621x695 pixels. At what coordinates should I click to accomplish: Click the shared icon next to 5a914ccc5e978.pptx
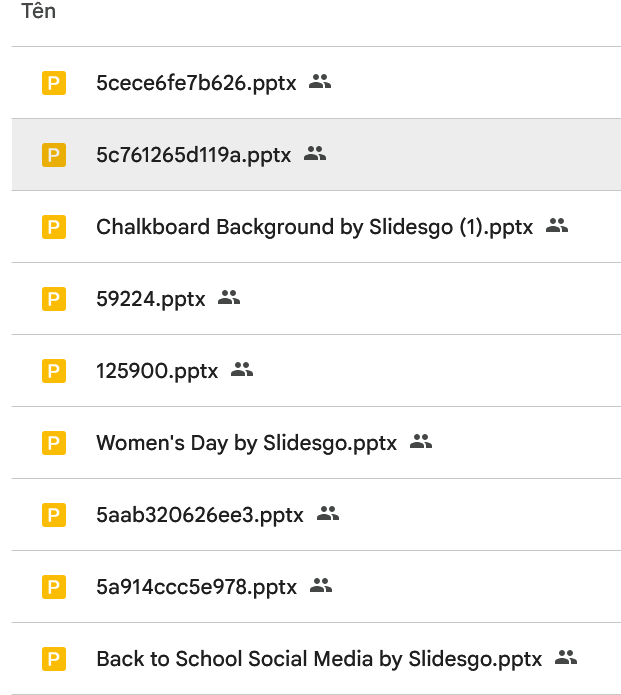click(321, 586)
